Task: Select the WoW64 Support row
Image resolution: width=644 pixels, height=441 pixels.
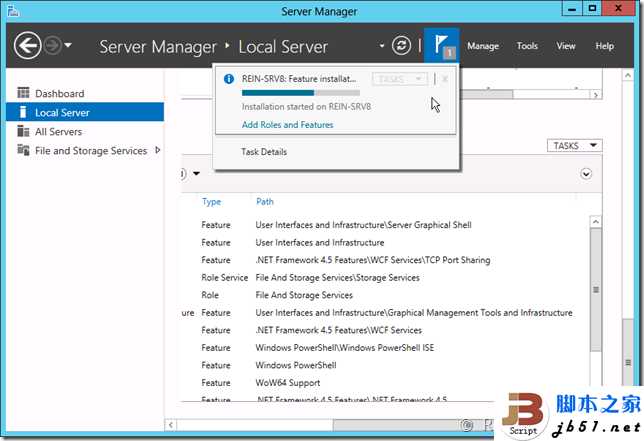Action: click(385, 383)
